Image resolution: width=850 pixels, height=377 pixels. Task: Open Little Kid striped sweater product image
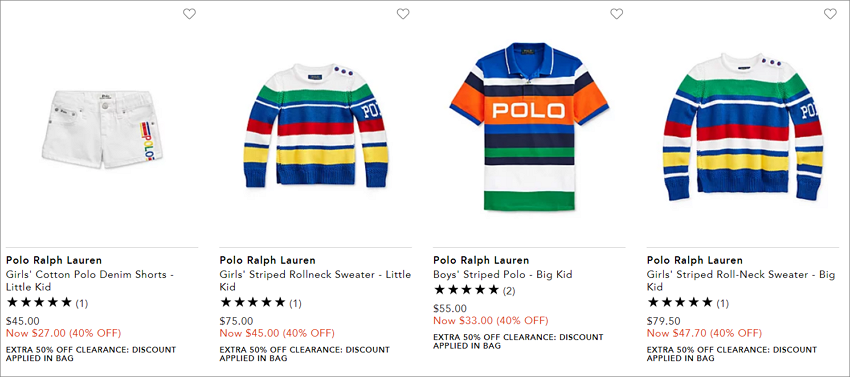click(x=315, y=125)
